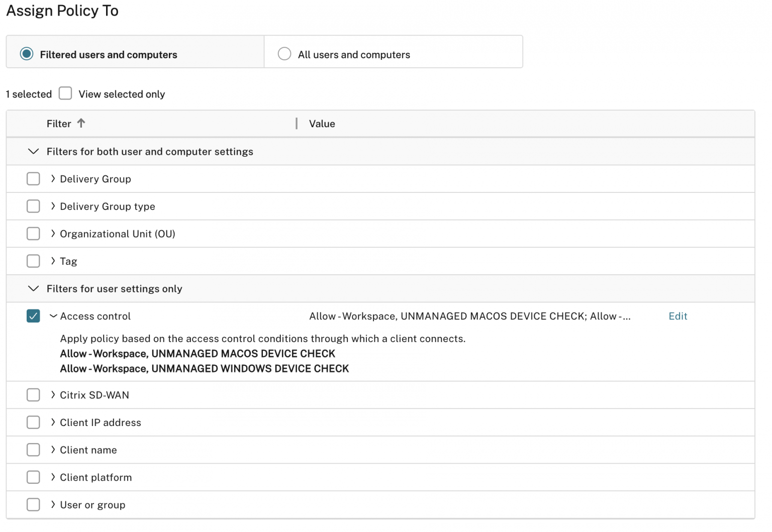
Task: Select the All users and computers radio button
Action: (284, 53)
